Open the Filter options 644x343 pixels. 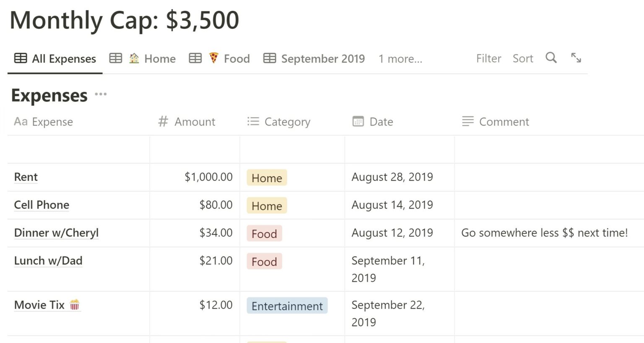point(488,58)
